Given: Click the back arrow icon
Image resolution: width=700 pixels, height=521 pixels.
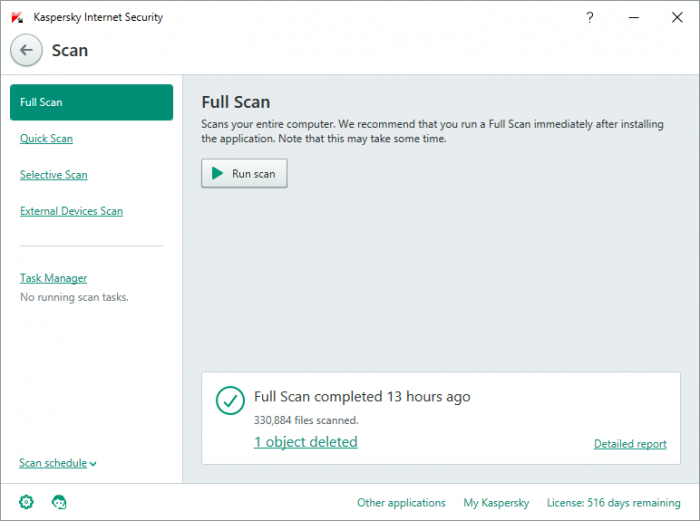Looking at the screenshot, I should tap(26, 50).
